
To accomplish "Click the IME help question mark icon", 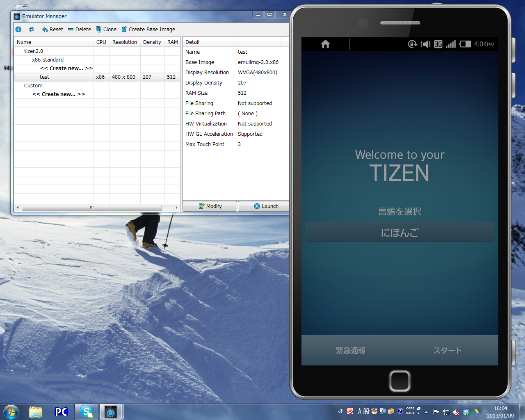I will (x=400, y=411).
